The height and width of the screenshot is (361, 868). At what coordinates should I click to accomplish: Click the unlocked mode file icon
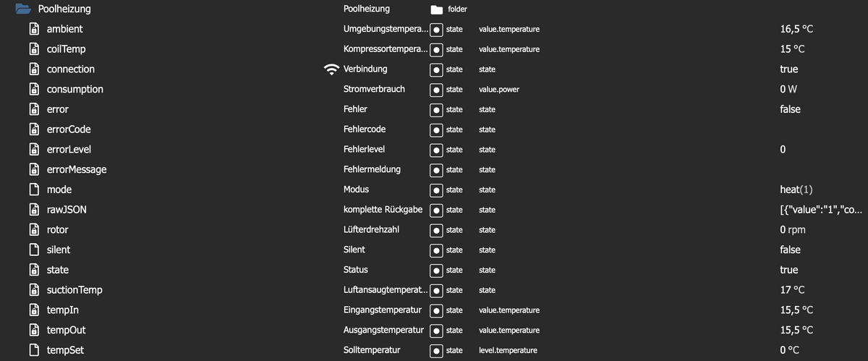33,190
